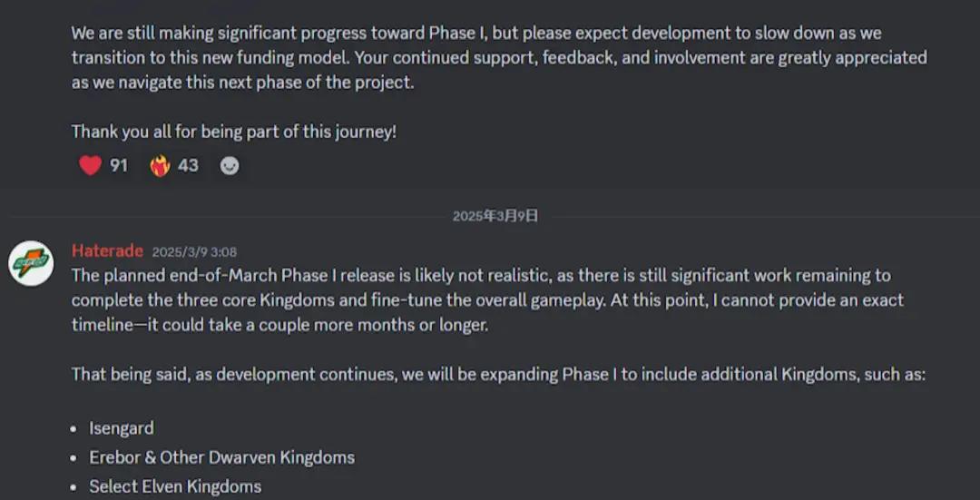Viewport: 980px width, 500px height.
Task: Toggle the reaction count showing 43
Action: 188,166
